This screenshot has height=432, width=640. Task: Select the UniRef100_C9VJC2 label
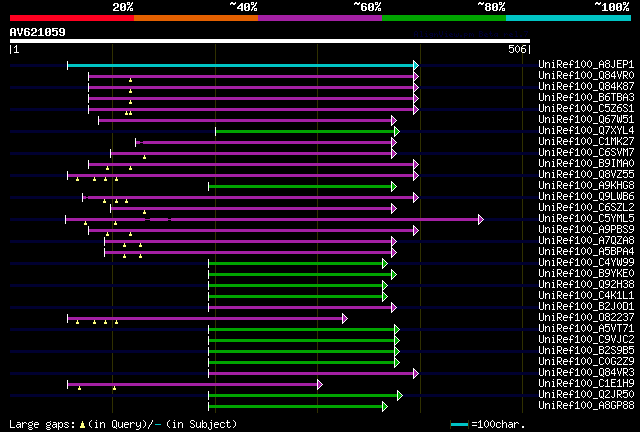(586, 340)
